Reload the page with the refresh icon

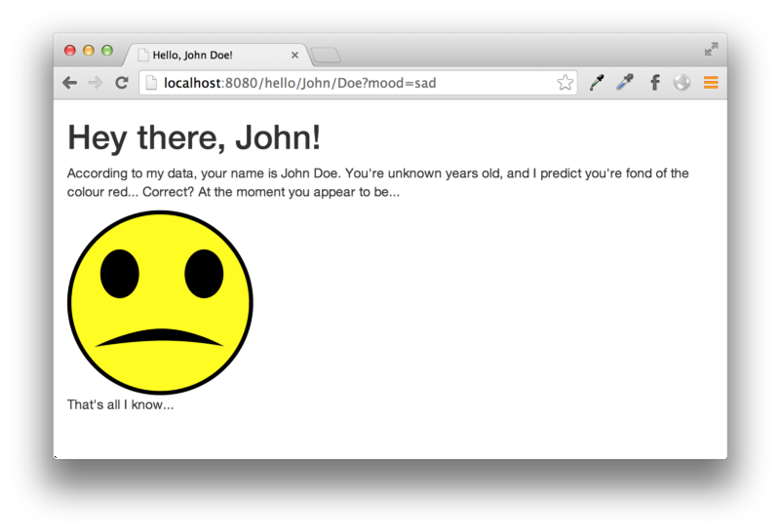122,83
